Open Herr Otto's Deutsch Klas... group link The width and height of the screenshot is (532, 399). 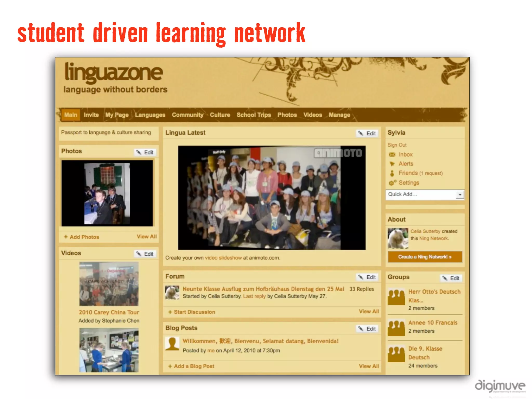point(434,296)
